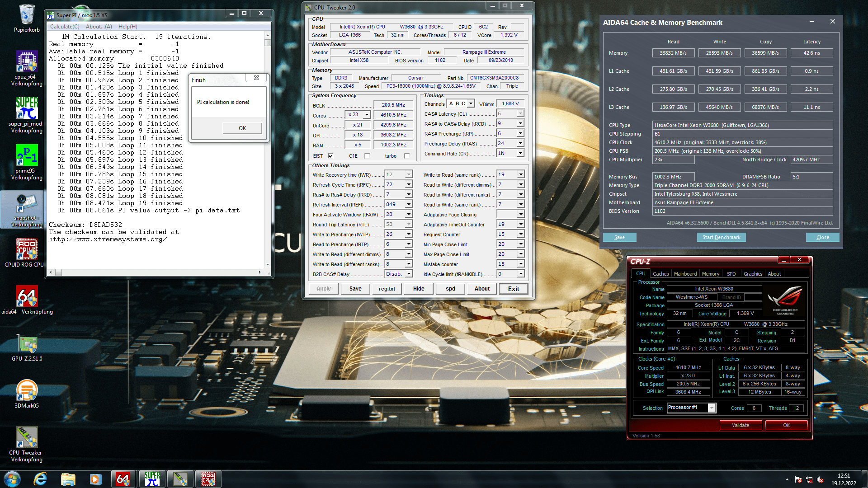Click Validate in CPU-Z
The height and width of the screenshot is (488, 868).
(741, 425)
